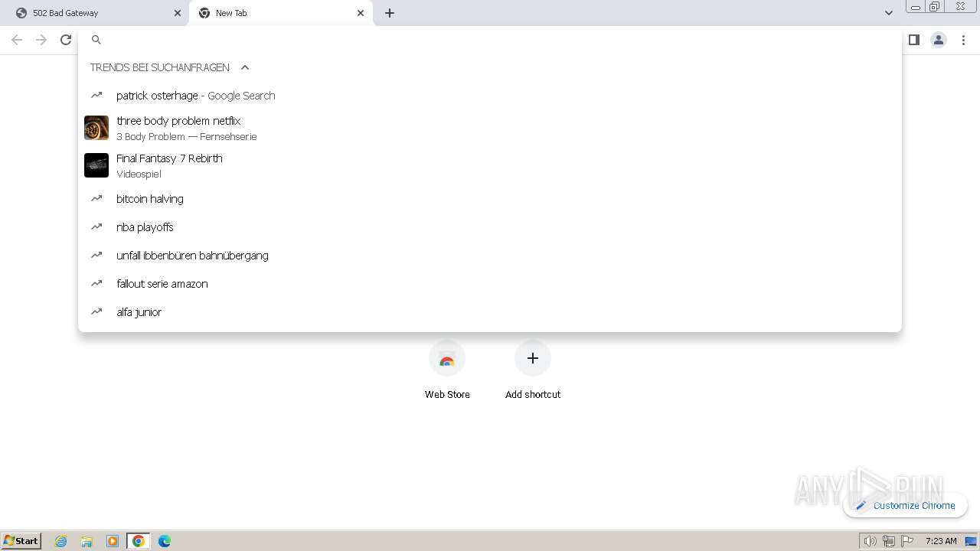Viewport: 980px width, 551px height.
Task: Open the profile avatar menu
Action: pyautogui.click(x=939, y=40)
